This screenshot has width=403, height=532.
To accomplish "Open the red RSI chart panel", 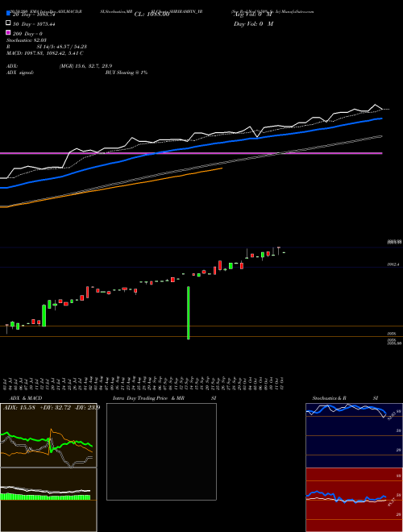I will (354, 500).
